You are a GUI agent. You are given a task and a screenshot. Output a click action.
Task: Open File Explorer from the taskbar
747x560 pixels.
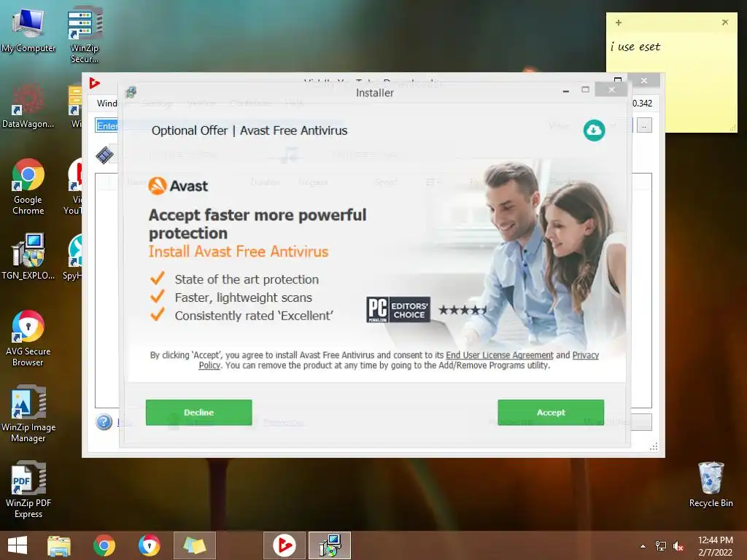[59, 545]
